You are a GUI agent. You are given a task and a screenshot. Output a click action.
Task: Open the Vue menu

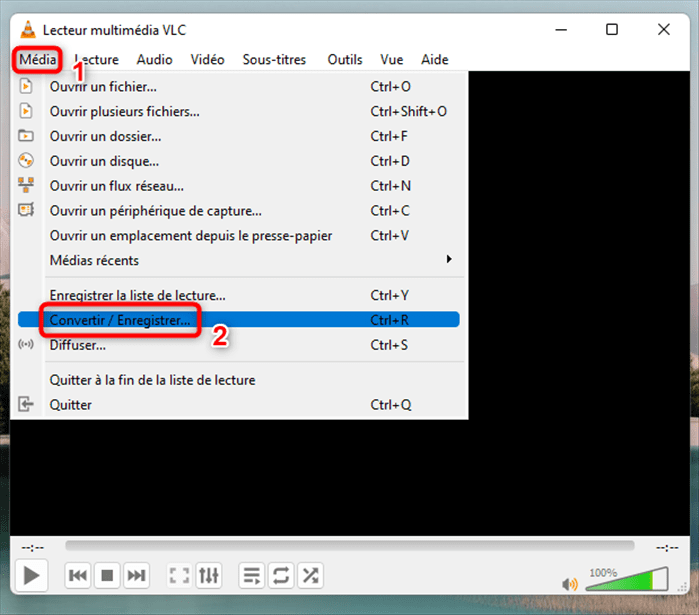391,59
